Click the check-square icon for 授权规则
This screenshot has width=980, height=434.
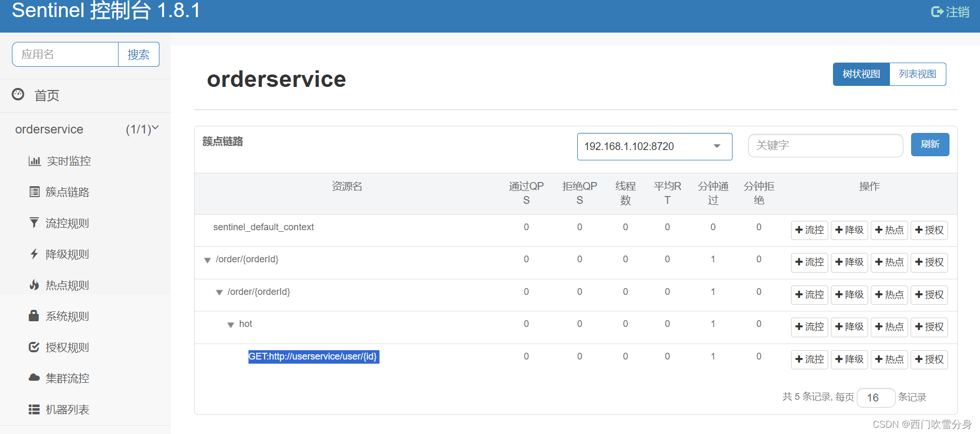point(34,347)
